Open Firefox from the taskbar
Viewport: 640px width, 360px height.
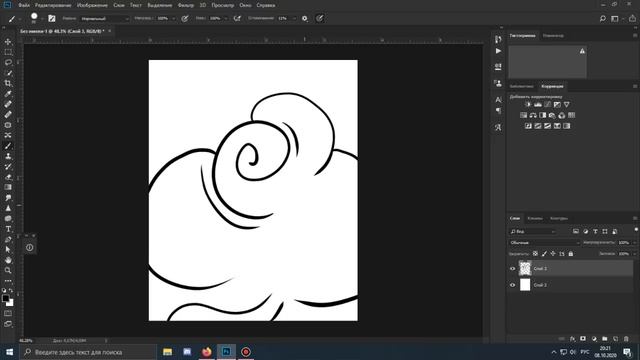[207, 352]
